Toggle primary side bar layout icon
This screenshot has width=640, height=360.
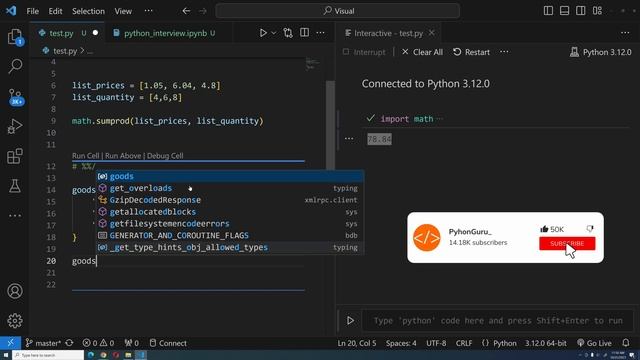[x=549, y=11]
